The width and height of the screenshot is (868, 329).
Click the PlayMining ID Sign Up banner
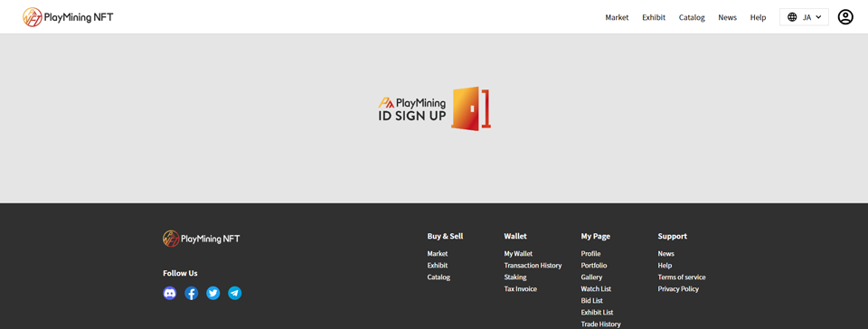435,109
